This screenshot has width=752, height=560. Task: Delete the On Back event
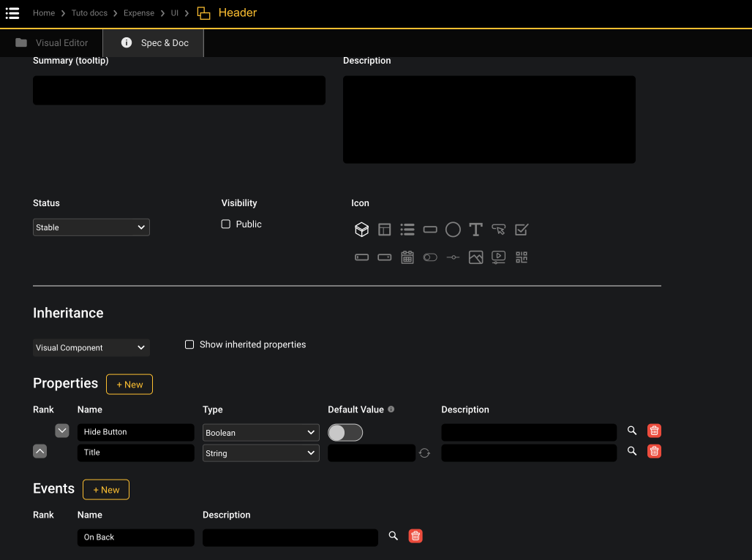coord(415,536)
